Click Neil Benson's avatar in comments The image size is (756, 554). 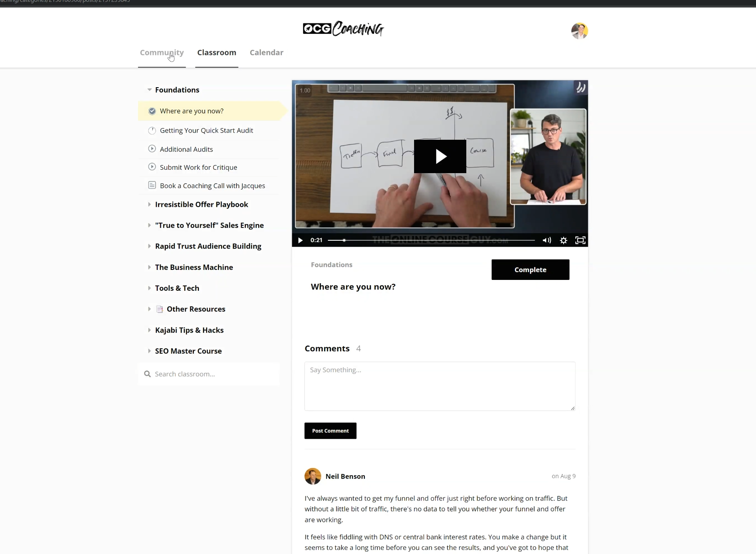pyautogui.click(x=313, y=476)
